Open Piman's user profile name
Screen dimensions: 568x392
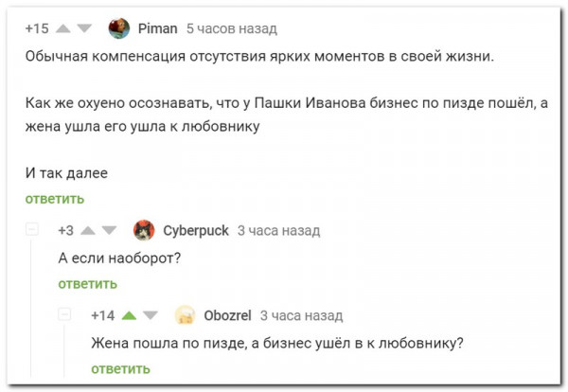pos(157,29)
